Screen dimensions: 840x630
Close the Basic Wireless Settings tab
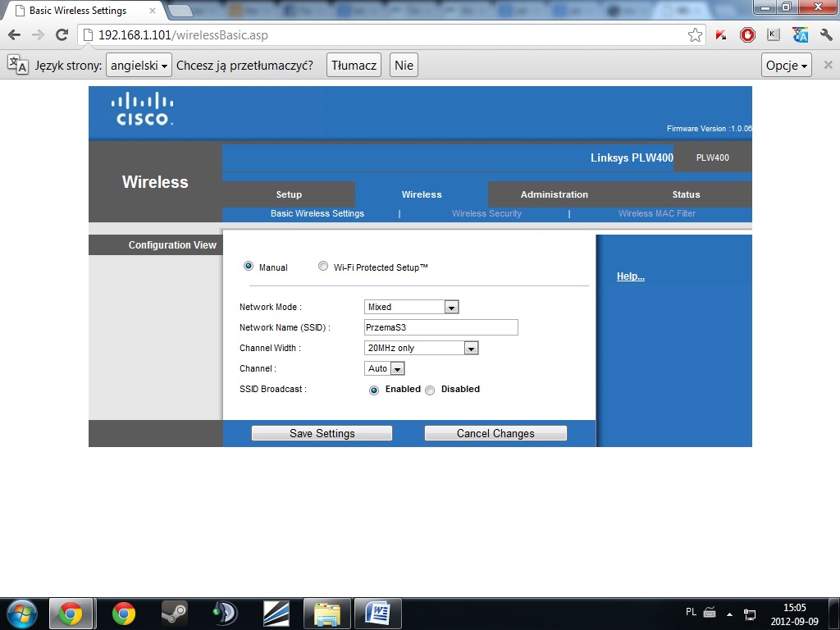click(153, 10)
